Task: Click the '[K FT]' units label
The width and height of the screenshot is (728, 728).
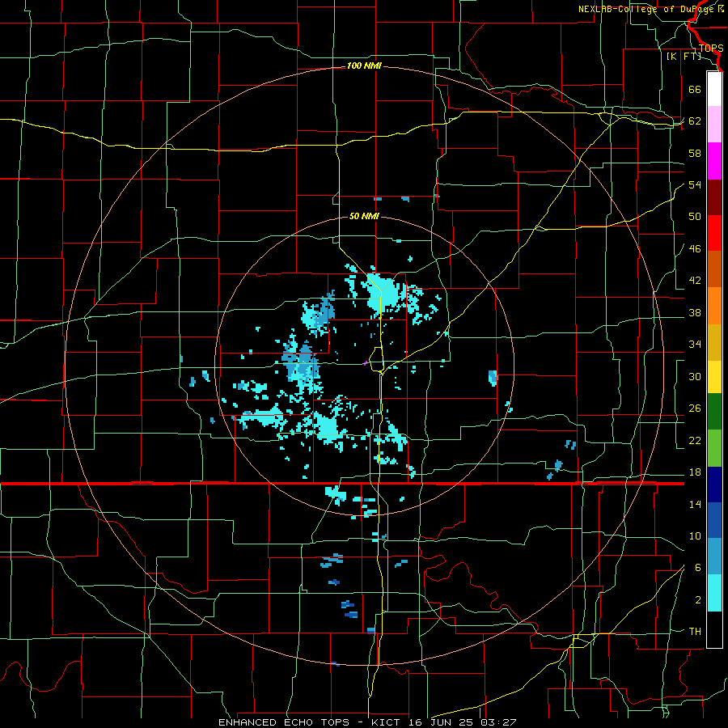Action: point(684,56)
